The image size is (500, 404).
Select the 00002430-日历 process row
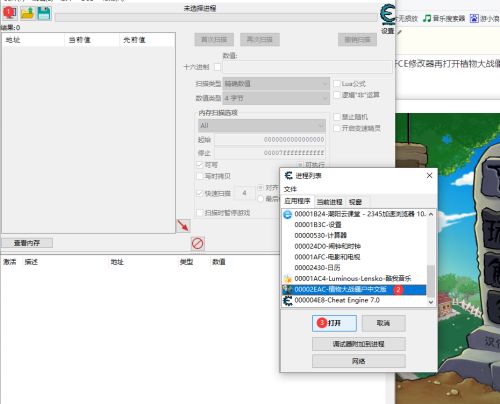pos(354,268)
